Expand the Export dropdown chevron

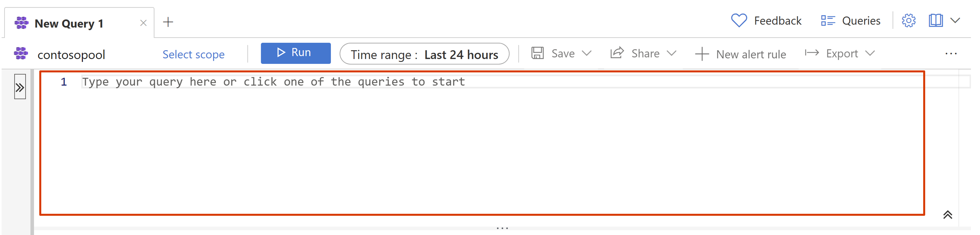pyautogui.click(x=870, y=53)
